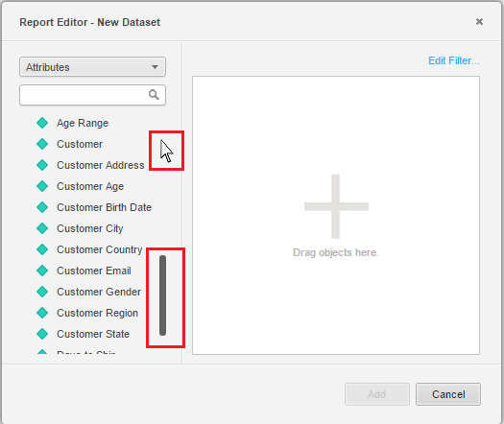Click the diamond icon beside Age Range
Viewport: 504px width, 424px height.
[x=42, y=123]
